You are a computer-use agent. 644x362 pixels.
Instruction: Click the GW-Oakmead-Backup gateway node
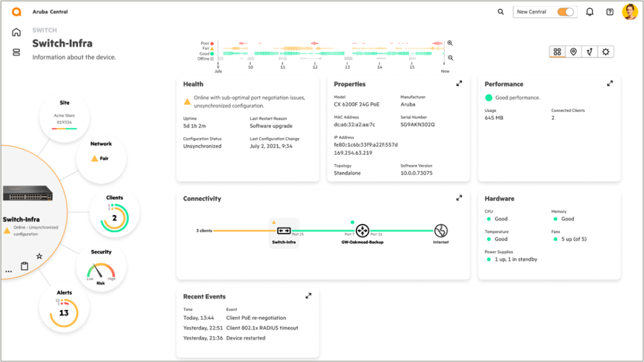362,231
